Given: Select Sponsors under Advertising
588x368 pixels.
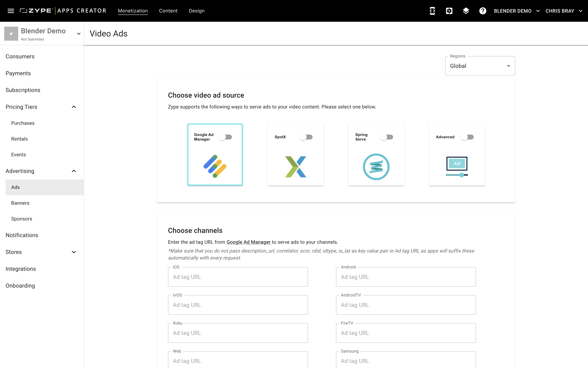Looking at the screenshot, I should [22, 219].
